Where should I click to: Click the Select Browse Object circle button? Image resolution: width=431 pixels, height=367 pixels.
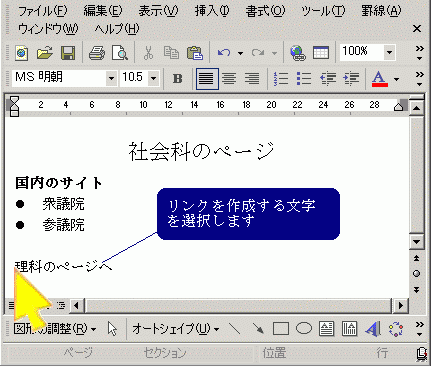click(416, 274)
